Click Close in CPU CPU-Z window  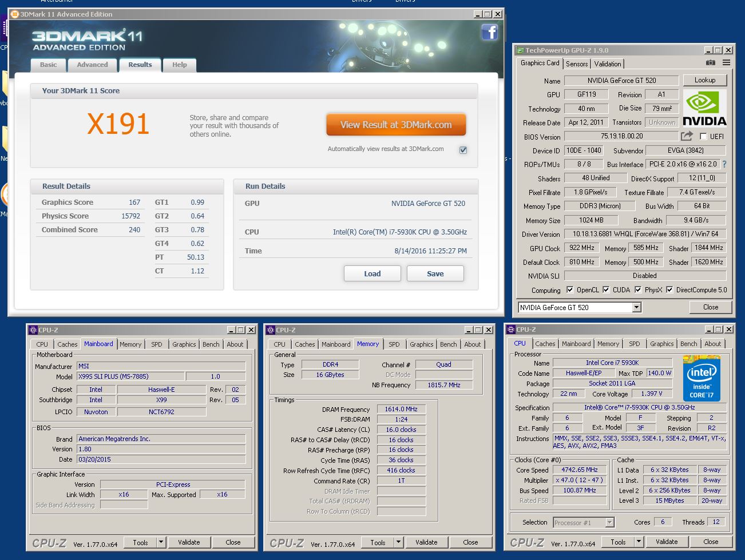click(x=711, y=542)
